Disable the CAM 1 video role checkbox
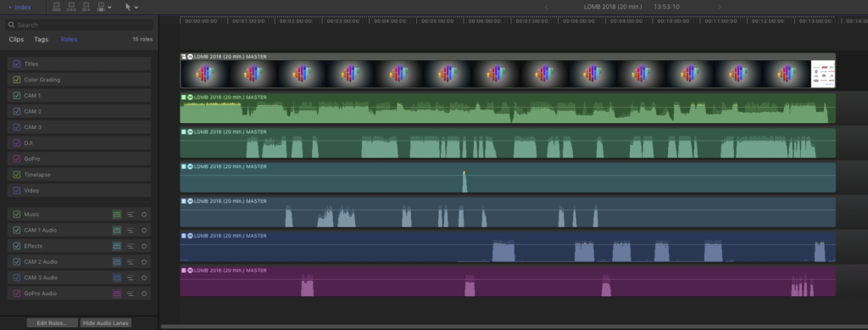Image resolution: width=868 pixels, height=330 pixels. (x=17, y=96)
